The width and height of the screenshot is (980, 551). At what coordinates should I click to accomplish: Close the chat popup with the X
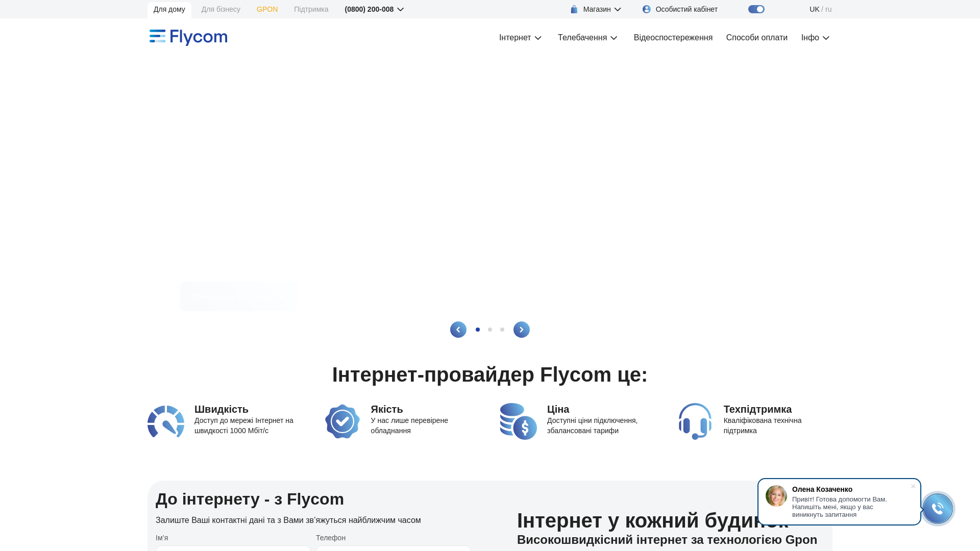(913, 486)
